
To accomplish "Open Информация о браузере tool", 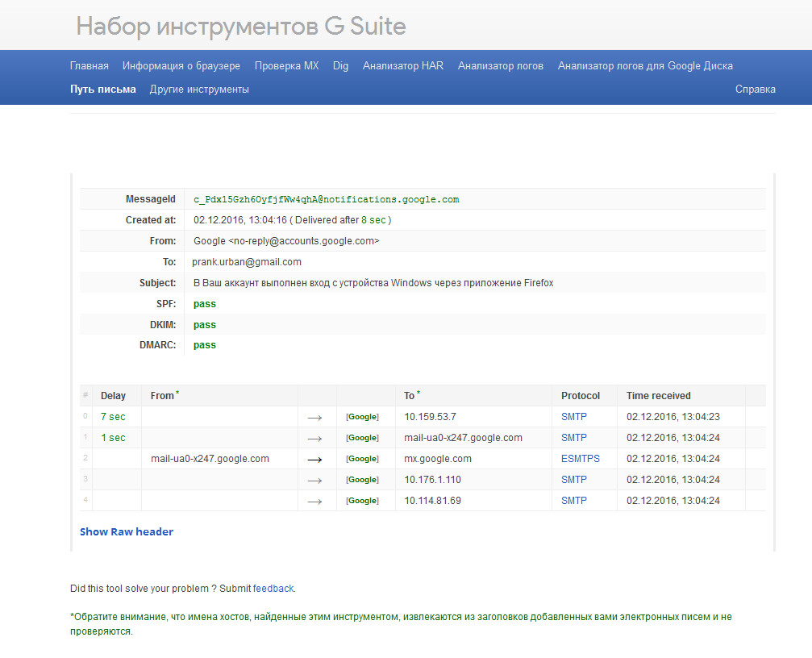I will 181,66.
